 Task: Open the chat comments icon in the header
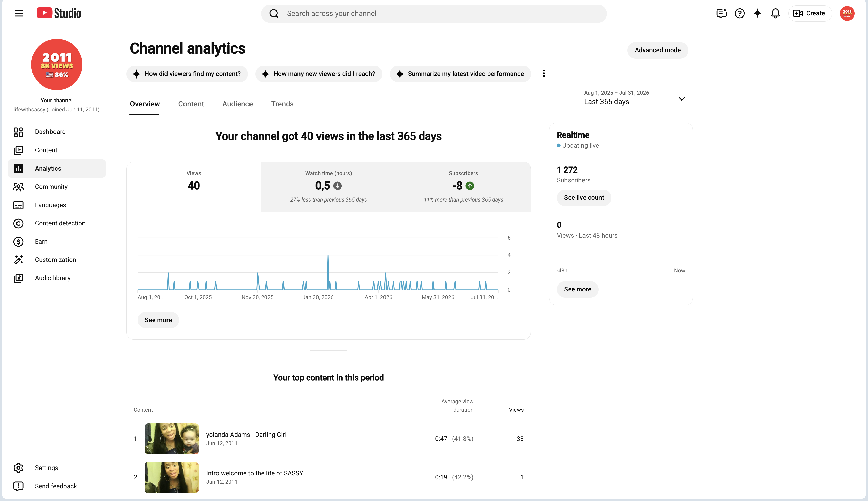(722, 13)
